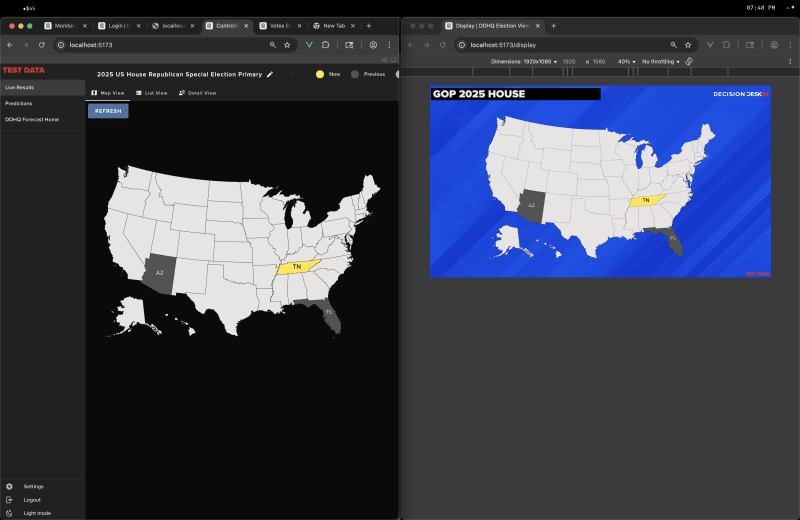Select Florida on the left map

(x=329, y=314)
